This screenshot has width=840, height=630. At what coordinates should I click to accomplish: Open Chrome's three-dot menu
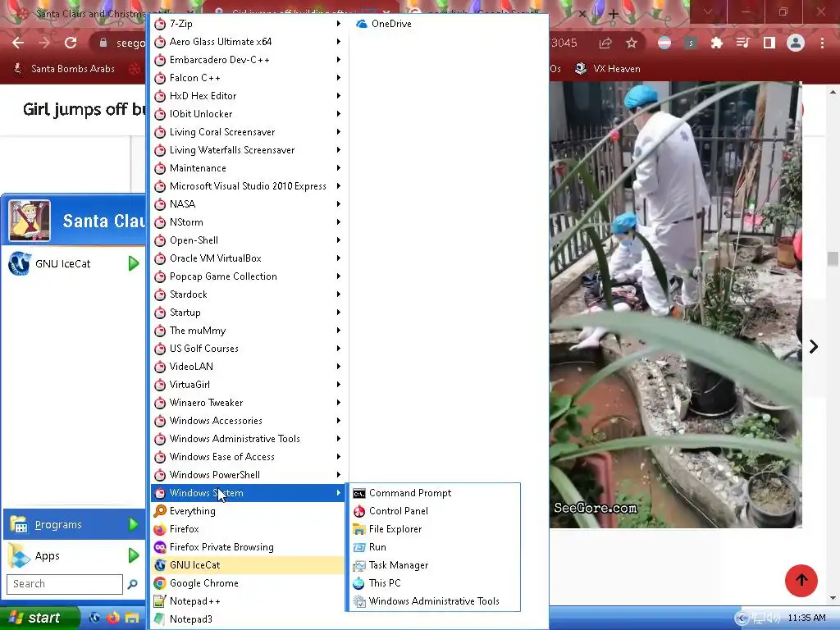coord(822,43)
